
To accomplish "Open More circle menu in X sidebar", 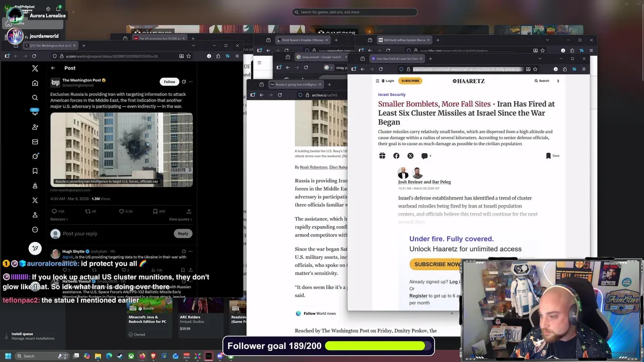I will [35, 230].
